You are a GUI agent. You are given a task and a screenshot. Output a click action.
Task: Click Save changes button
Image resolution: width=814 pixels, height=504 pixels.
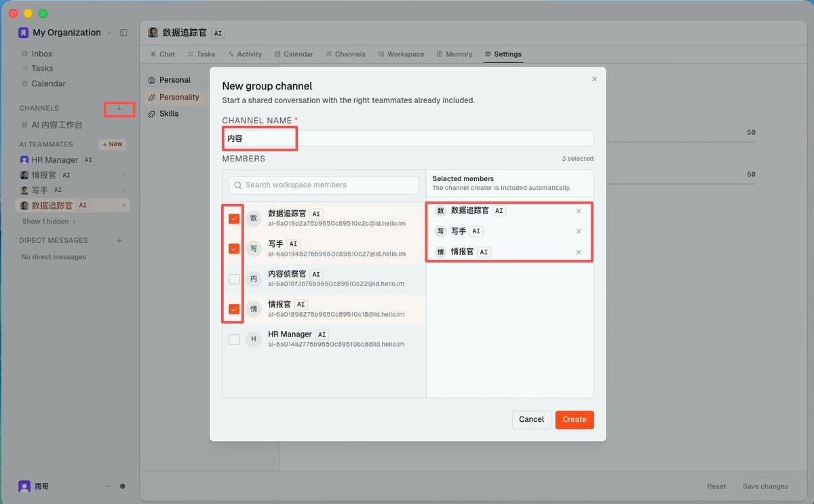pyautogui.click(x=765, y=486)
